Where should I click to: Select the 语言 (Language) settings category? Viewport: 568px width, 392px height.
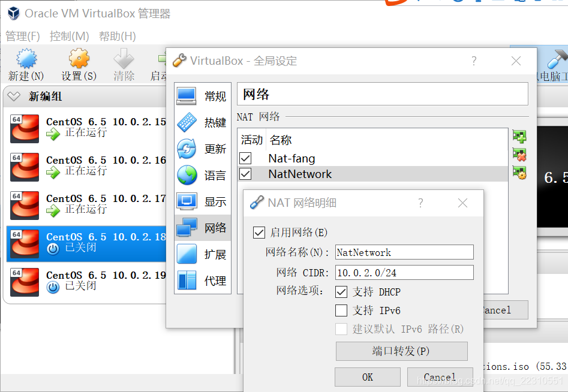click(x=202, y=175)
